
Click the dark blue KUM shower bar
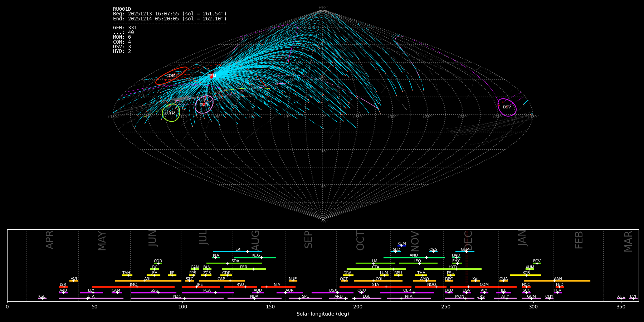point(402,246)
